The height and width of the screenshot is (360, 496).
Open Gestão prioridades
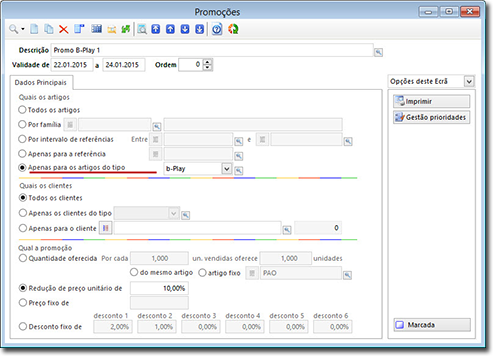click(x=431, y=117)
